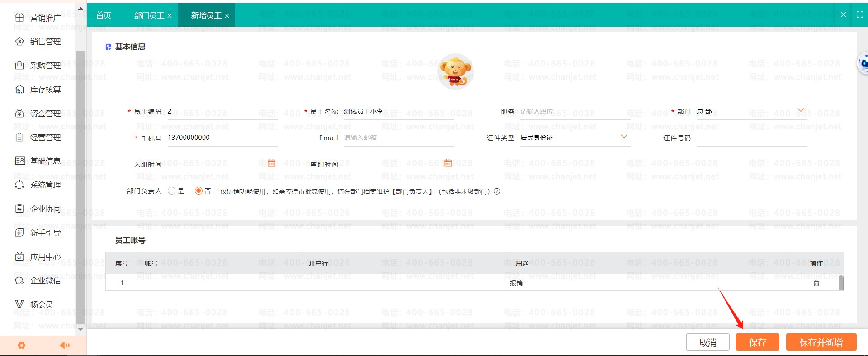Click the 销售管理 sidebar icon
Viewport: 868px width, 356px height.
pos(19,42)
